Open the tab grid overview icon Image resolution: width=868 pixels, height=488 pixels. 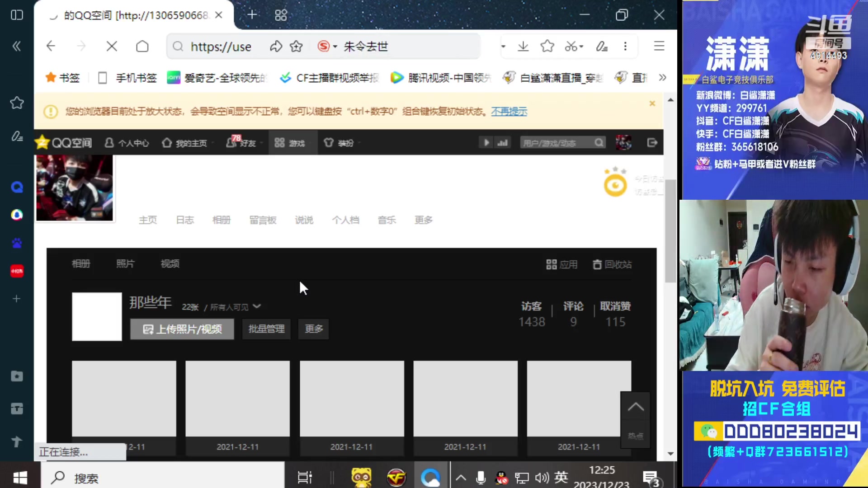pyautogui.click(x=281, y=15)
